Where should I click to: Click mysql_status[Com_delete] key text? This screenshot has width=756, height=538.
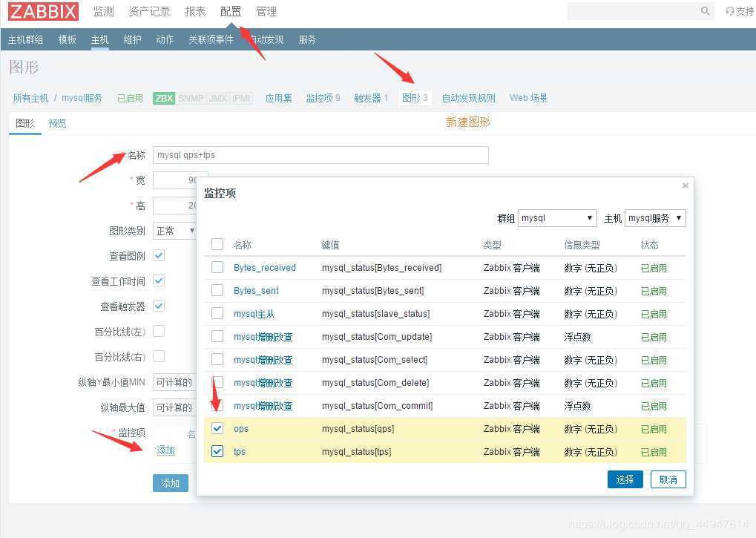click(375, 383)
